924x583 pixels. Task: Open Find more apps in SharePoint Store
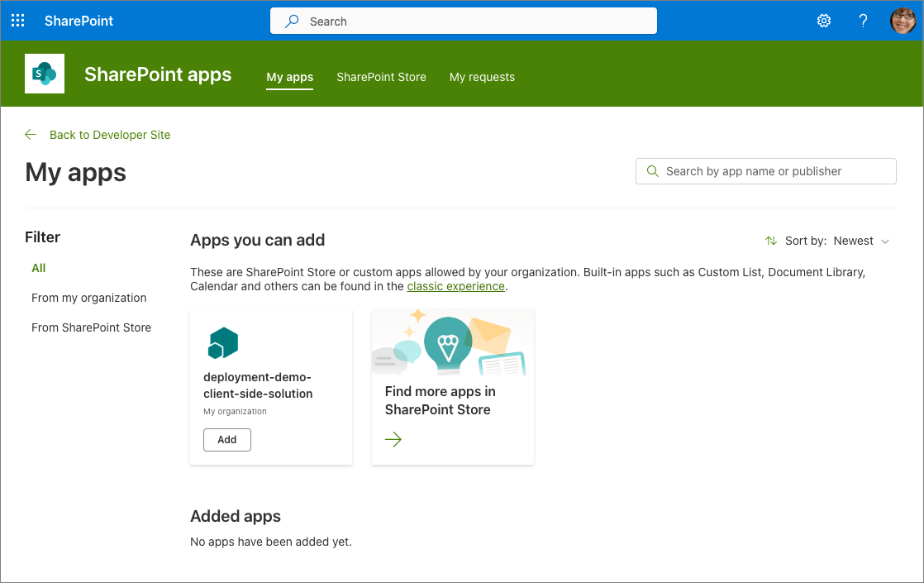click(453, 387)
